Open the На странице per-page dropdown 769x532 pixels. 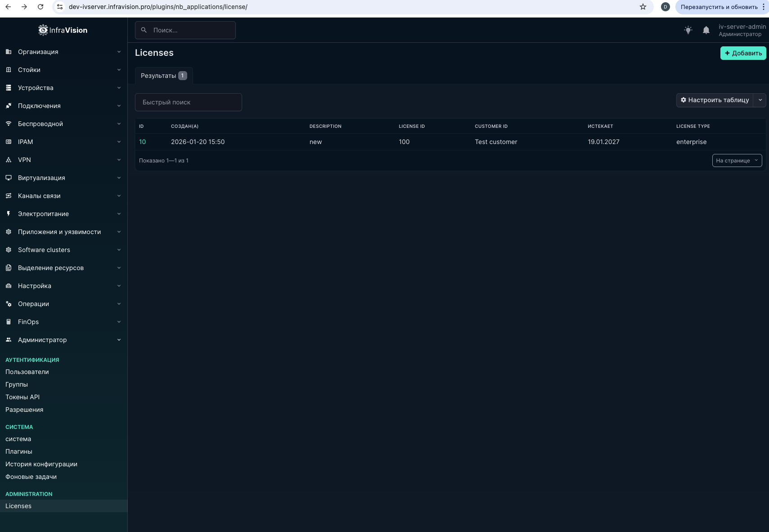[x=737, y=161]
